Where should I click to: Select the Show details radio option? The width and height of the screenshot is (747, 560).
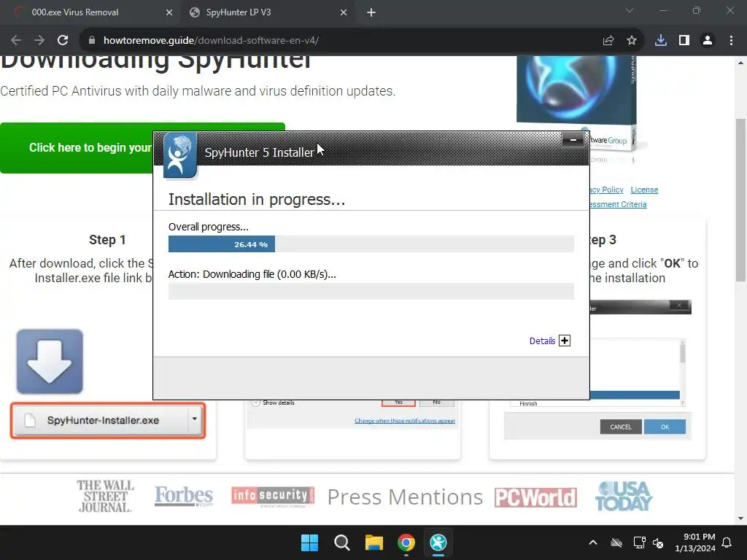coord(256,402)
